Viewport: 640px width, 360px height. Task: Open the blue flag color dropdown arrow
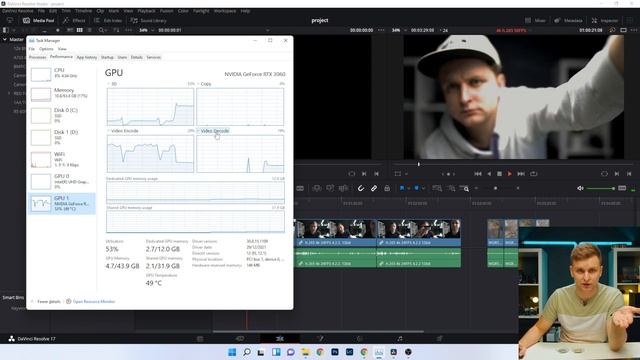[409, 189]
